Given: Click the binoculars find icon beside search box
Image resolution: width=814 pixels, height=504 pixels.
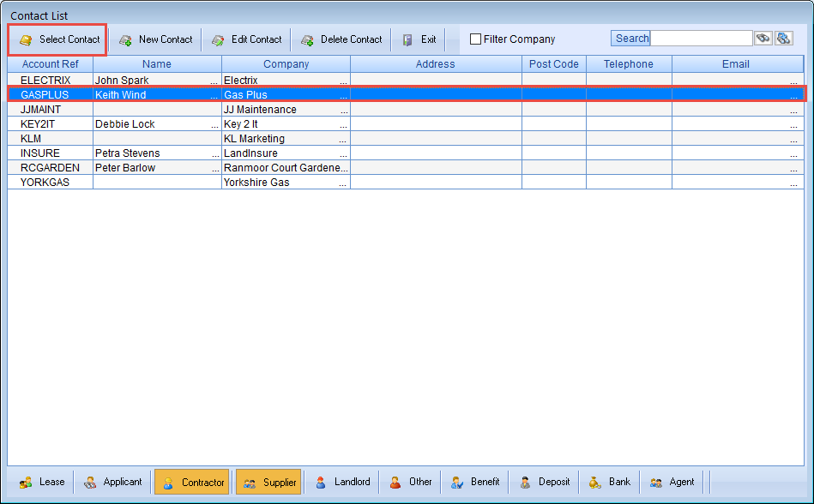Looking at the screenshot, I should point(763,39).
